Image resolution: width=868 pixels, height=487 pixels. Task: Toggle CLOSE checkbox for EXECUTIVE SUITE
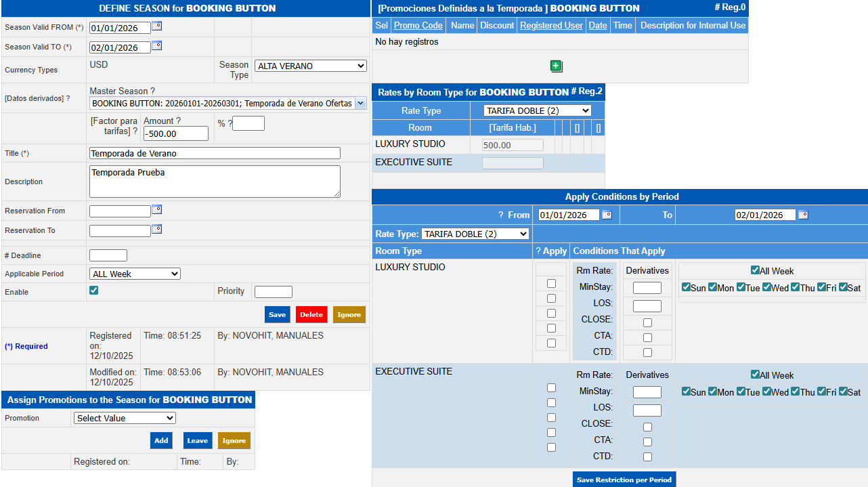click(647, 427)
